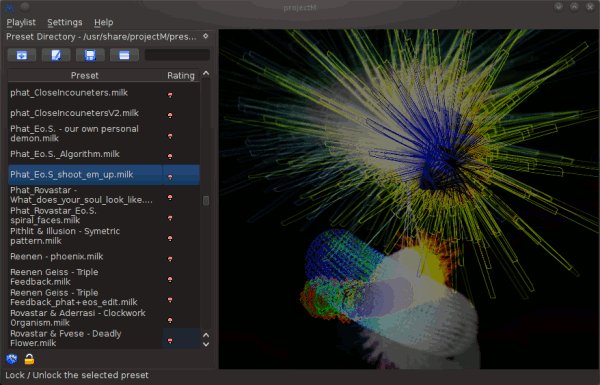Screen dimensions: 600x385
Task: Click rating icon for phat_CloseIncounetersV2.milk
Action: [170, 115]
